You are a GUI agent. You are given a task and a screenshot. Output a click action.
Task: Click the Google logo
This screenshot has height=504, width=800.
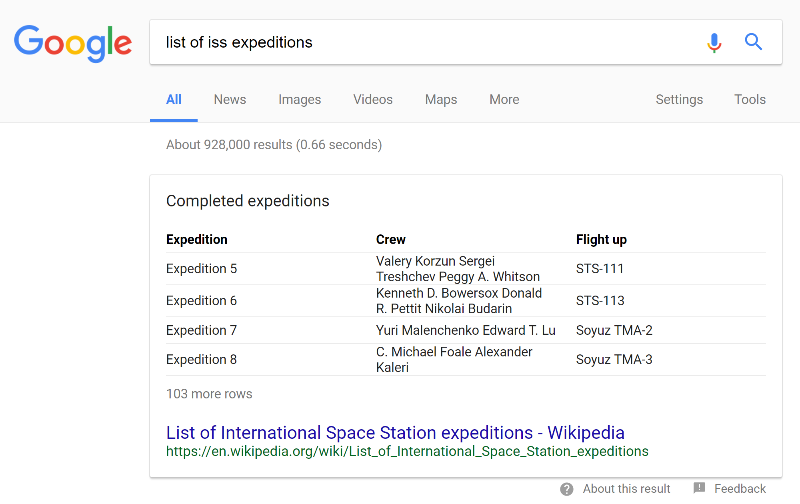[x=73, y=42]
